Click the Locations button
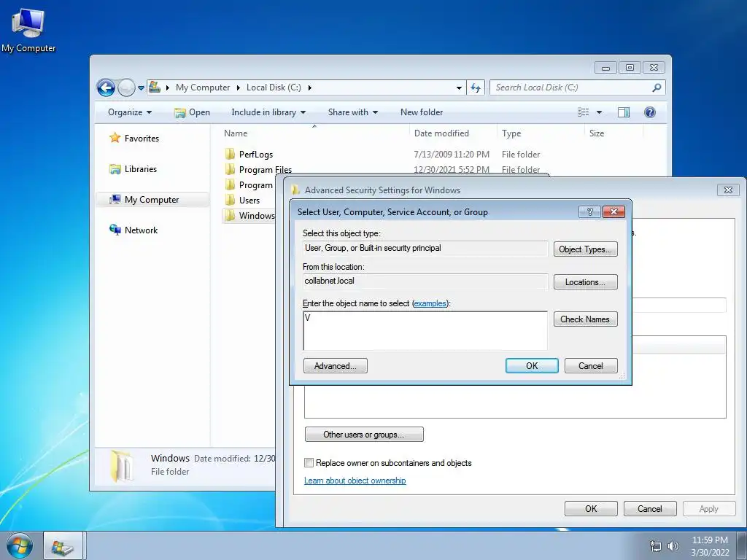Image resolution: width=747 pixels, height=560 pixels. point(585,282)
